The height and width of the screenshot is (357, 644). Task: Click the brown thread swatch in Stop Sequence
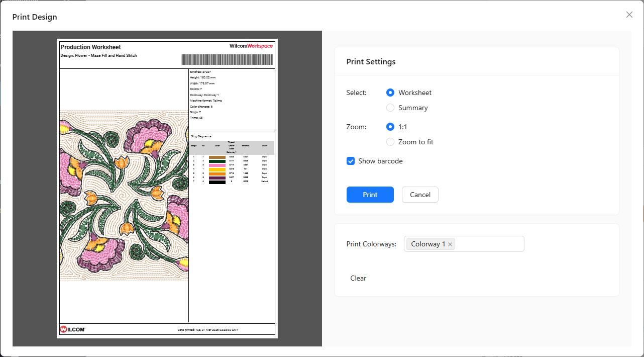(x=217, y=157)
